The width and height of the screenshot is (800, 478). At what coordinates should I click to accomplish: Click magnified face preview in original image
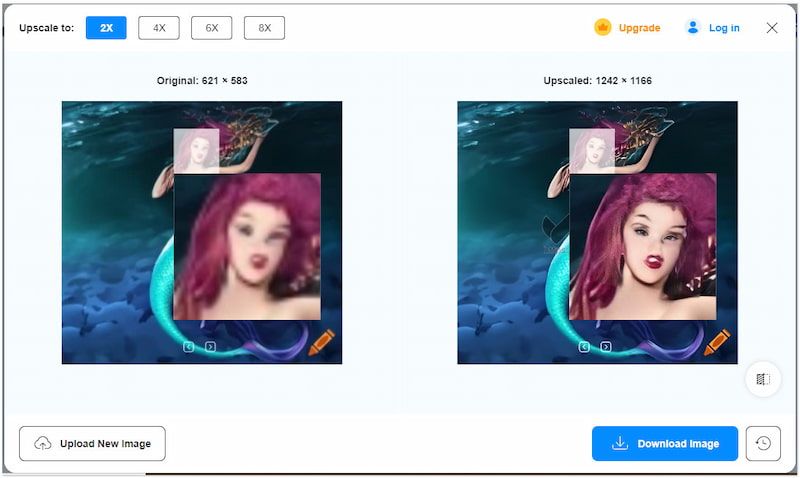click(x=247, y=247)
